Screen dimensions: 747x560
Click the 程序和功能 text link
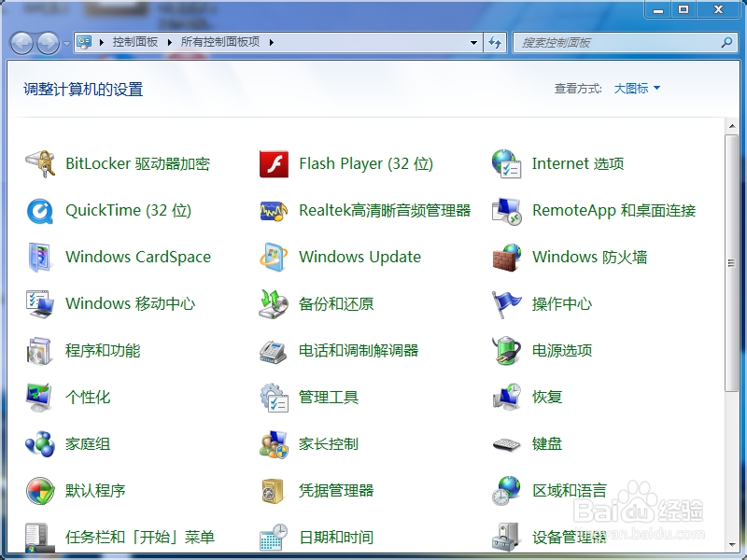(x=103, y=351)
